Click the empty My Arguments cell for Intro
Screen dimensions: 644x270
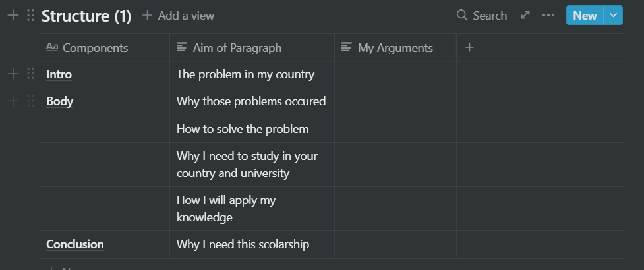coord(395,74)
